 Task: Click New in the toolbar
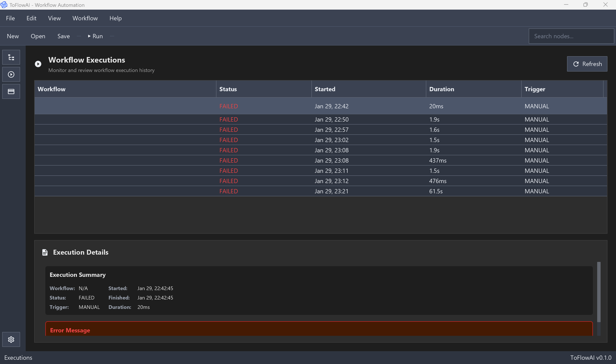13,36
